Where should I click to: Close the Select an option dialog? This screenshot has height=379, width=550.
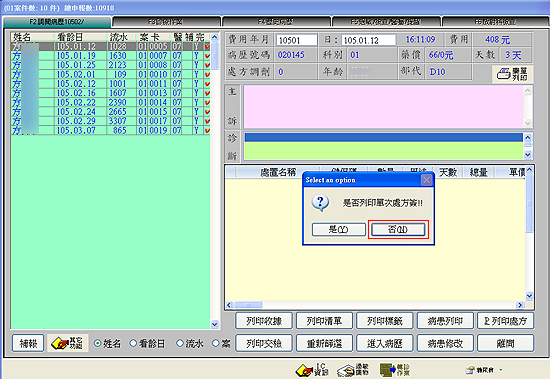coord(426,180)
